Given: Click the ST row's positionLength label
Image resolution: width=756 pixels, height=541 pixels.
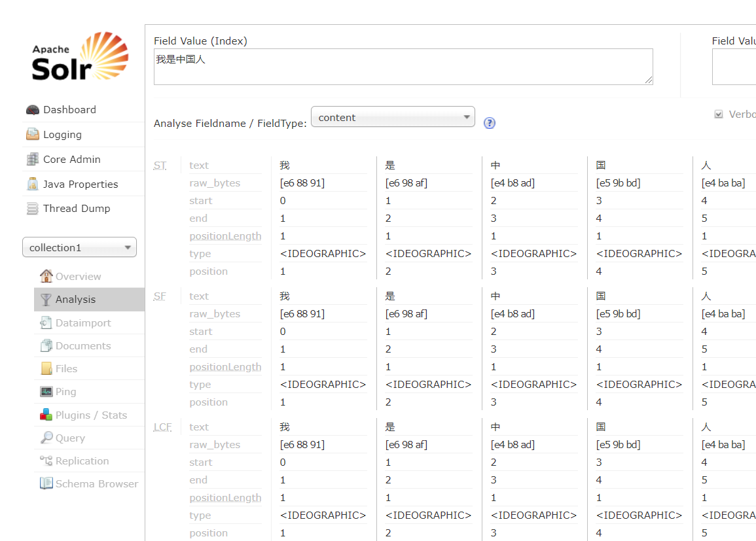Looking at the screenshot, I should (x=225, y=237).
